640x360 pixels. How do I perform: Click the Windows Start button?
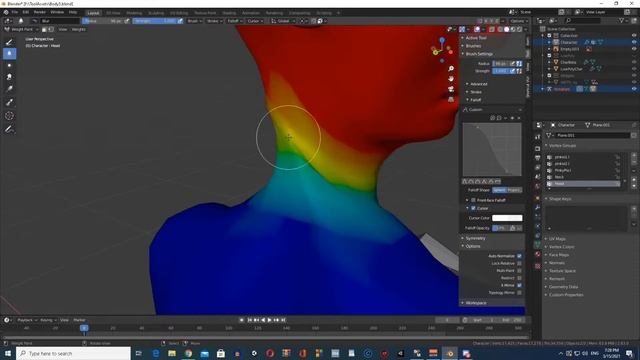point(7,353)
